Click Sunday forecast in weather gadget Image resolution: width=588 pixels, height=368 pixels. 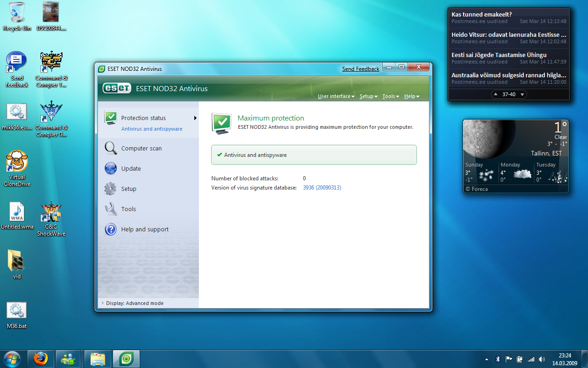pyautogui.click(x=481, y=172)
